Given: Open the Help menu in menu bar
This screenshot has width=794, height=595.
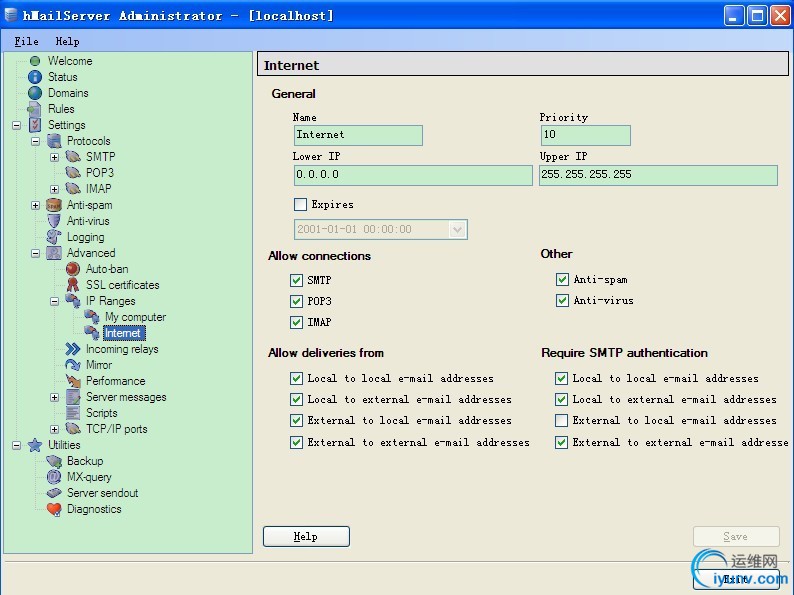Looking at the screenshot, I should click(x=67, y=42).
